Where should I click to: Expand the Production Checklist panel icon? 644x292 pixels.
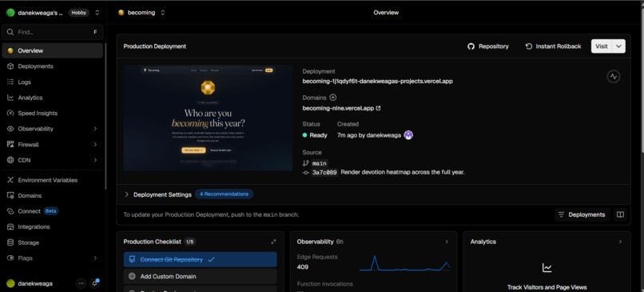[x=273, y=242]
